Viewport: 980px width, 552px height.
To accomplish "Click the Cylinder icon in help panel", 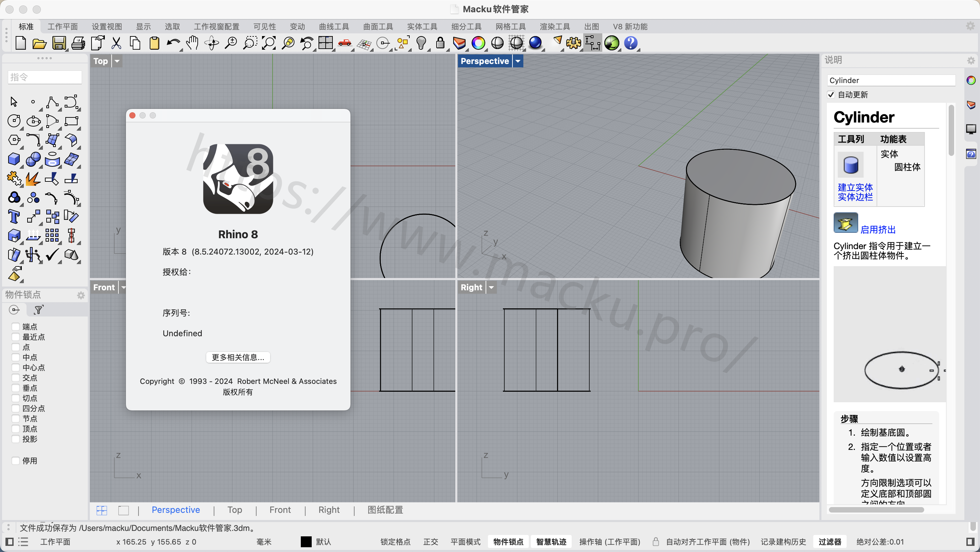I will pyautogui.click(x=851, y=165).
